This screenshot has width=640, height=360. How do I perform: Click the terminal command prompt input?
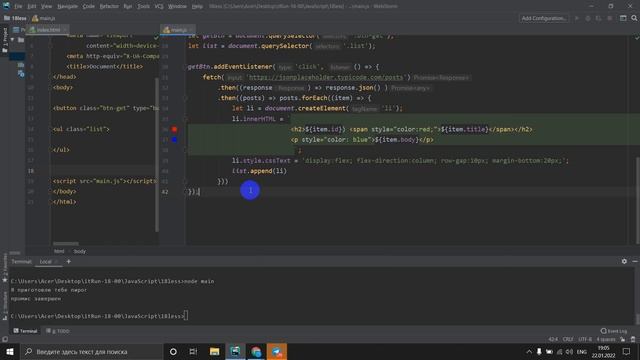point(186,316)
